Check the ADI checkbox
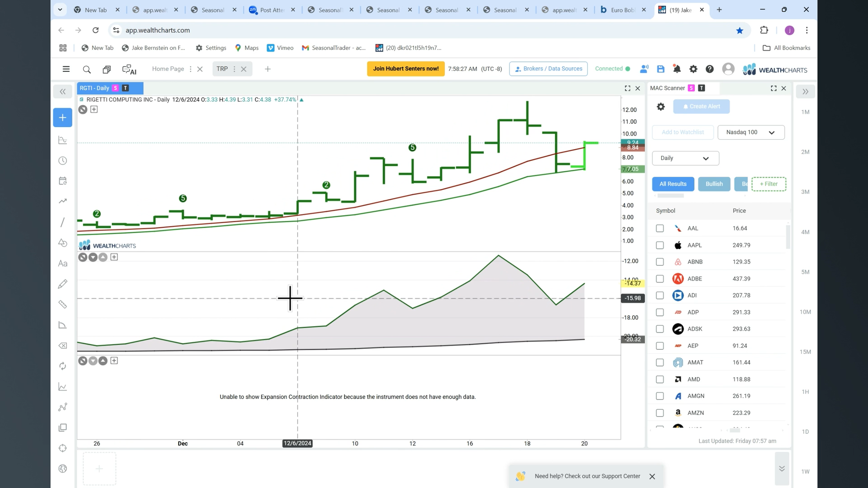This screenshot has height=488, width=868. click(660, 296)
